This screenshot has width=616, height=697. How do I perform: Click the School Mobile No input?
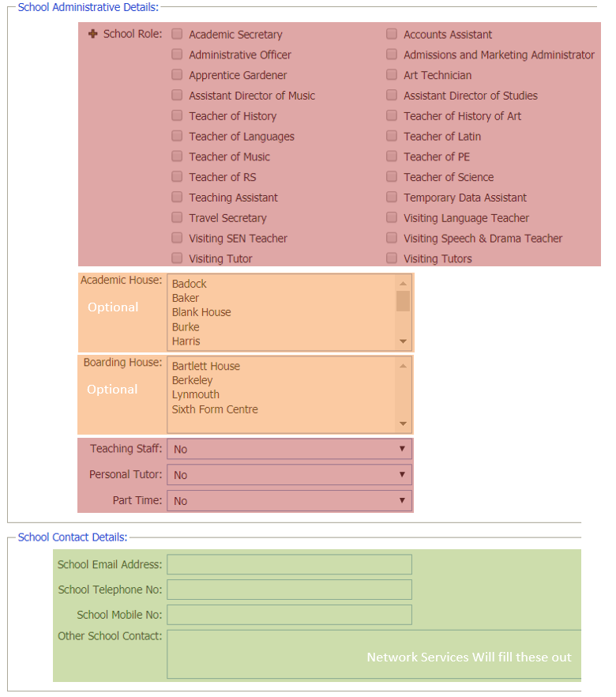click(x=289, y=615)
